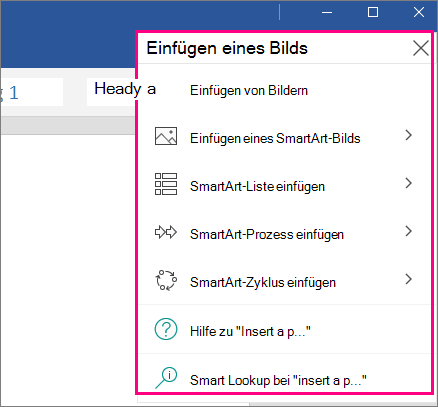
Task: Close the Einfügen eines Bilds panel
Action: click(x=421, y=48)
